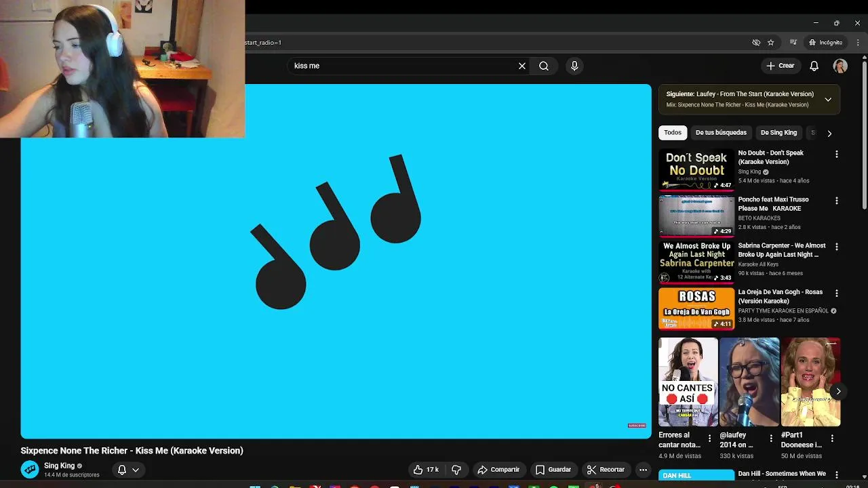Image resolution: width=868 pixels, height=488 pixels.
Task: Click the page vertical scrollbar thumb
Action: point(865,136)
